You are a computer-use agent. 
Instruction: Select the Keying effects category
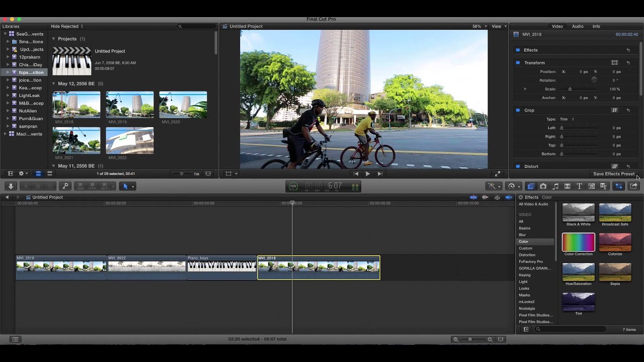pos(525,275)
